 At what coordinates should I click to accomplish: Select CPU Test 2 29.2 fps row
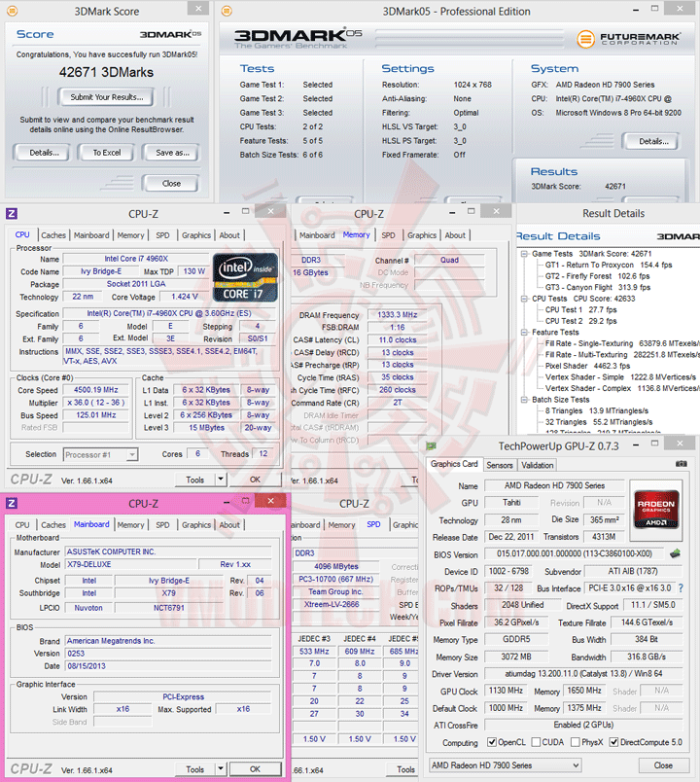[580, 321]
